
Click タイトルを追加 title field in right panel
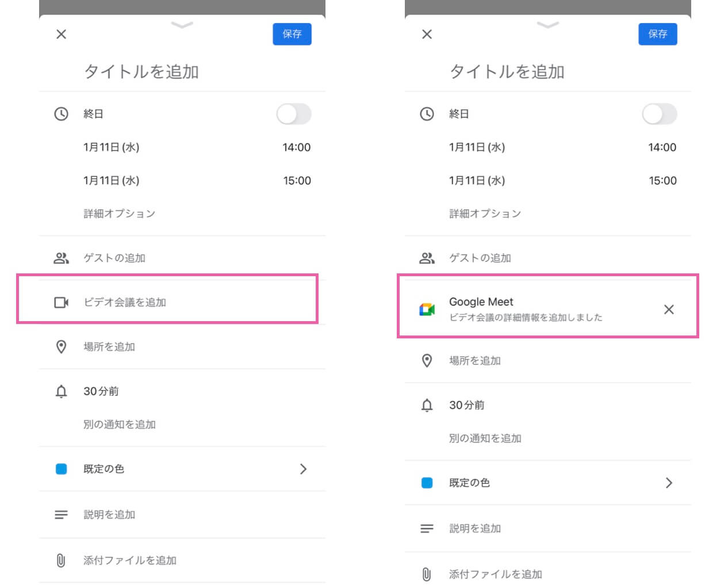tap(507, 71)
